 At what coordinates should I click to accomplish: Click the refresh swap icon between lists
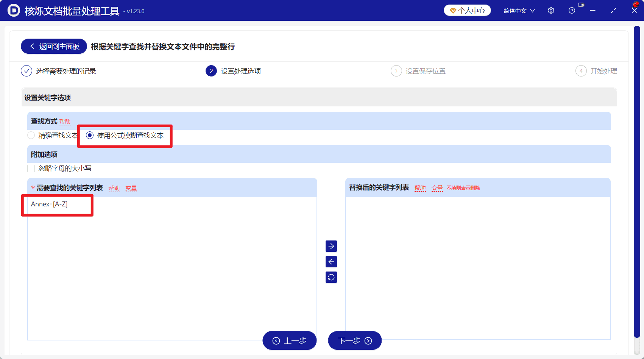pyautogui.click(x=331, y=277)
